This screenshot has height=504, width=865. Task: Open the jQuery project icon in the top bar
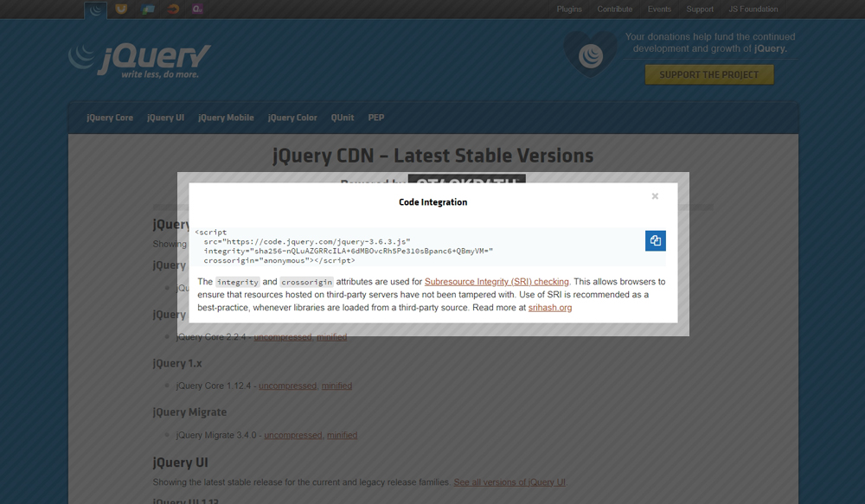tap(95, 10)
